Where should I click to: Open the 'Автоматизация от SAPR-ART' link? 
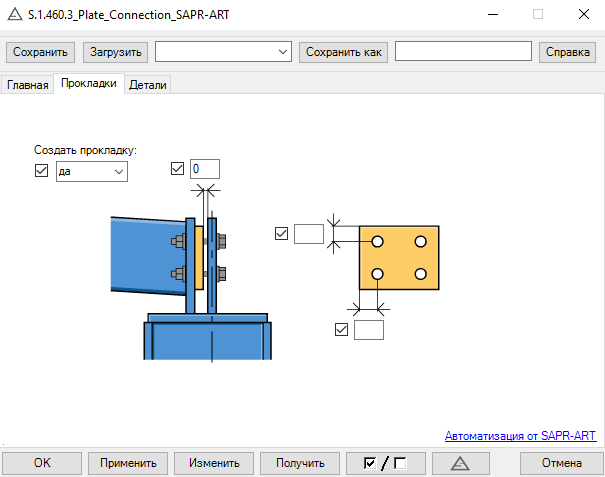[520, 436]
